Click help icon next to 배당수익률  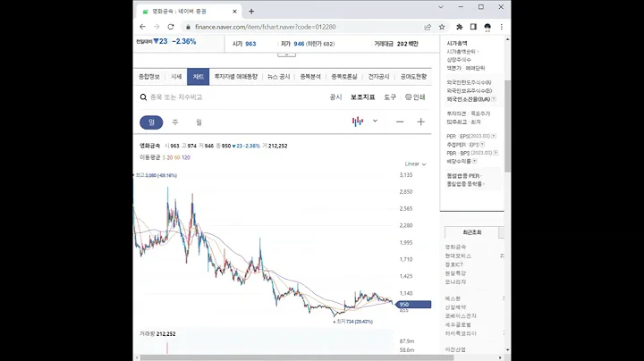tap(474, 161)
